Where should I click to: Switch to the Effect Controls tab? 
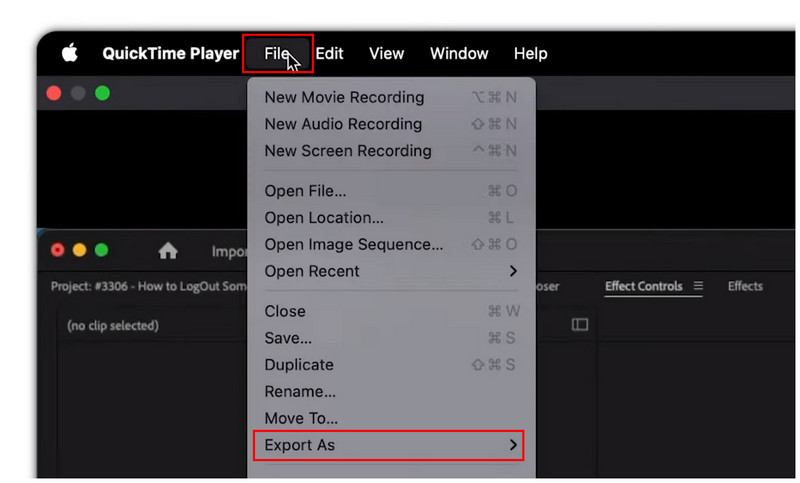coord(643,286)
